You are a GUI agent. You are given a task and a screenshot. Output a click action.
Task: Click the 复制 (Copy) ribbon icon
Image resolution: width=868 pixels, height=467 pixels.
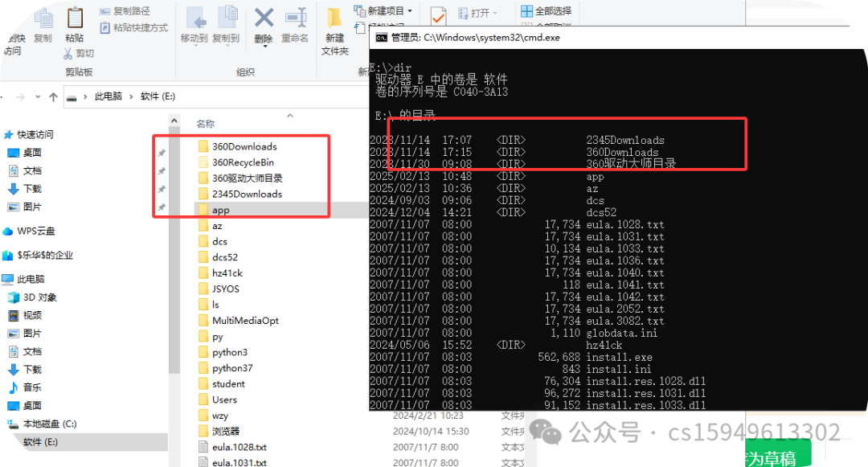coord(43,18)
